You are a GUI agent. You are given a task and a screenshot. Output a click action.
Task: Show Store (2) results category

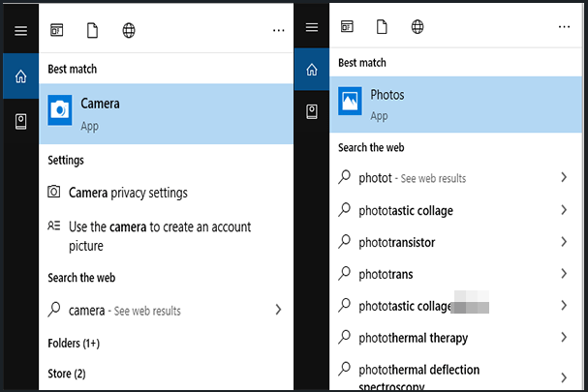(67, 374)
